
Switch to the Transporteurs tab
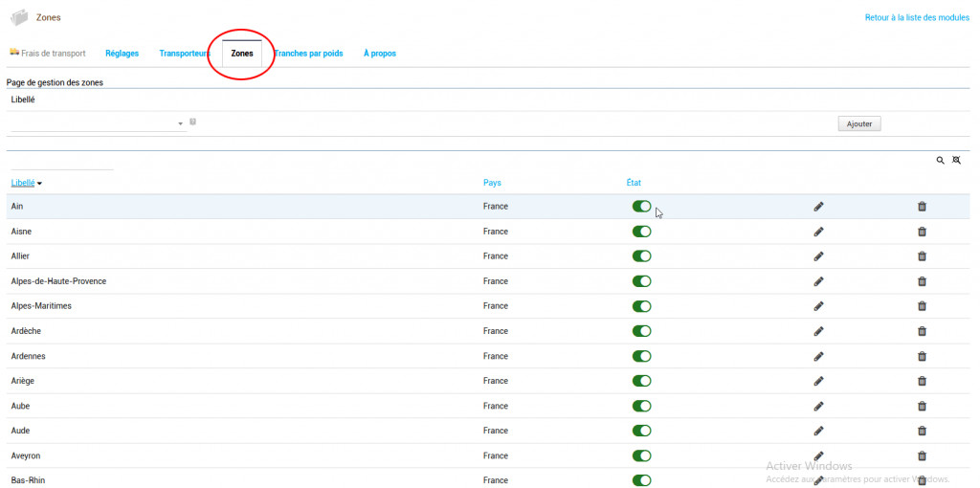184,54
